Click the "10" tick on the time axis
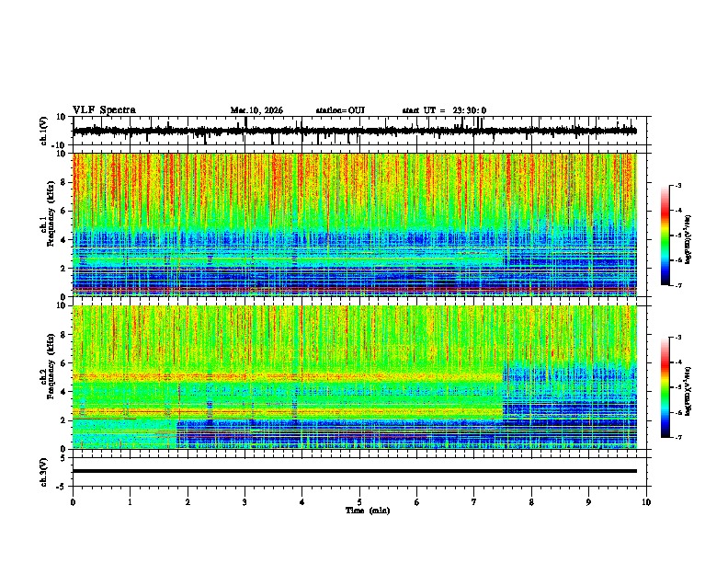This screenshot has height=563, width=728. 646,502
